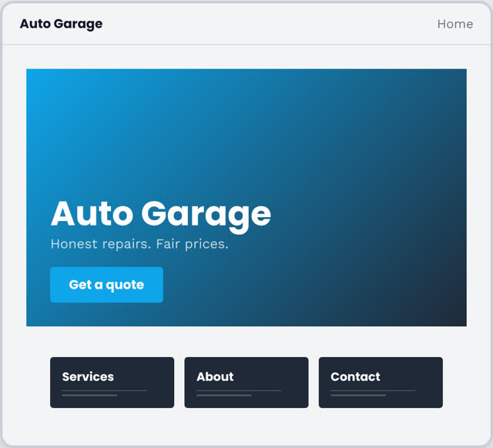Click the Get a quote button
This screenshot has width=493, height=448.
point(106,285)
